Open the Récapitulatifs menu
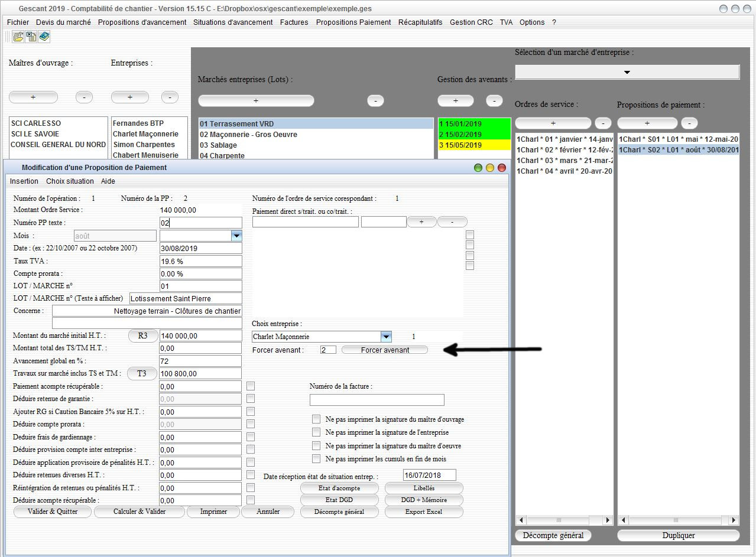This screenshot has width=756, height=557. click(x=420, y=22)
